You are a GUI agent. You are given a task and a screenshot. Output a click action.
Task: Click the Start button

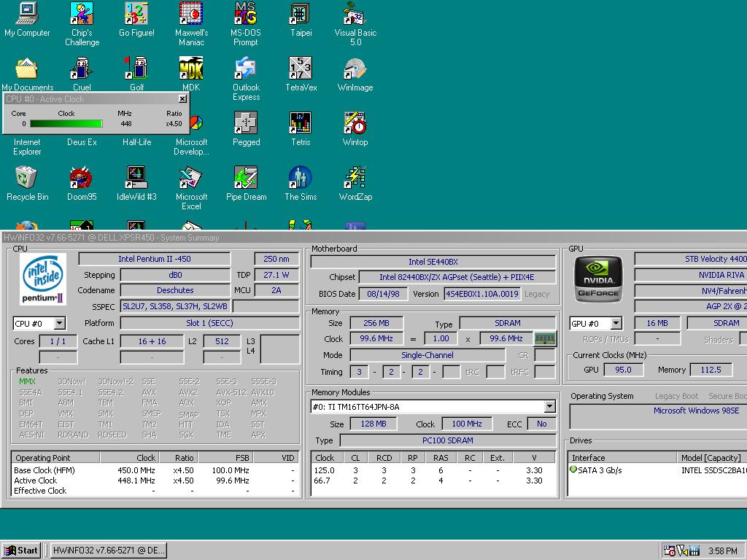click(x=22, y=551)
